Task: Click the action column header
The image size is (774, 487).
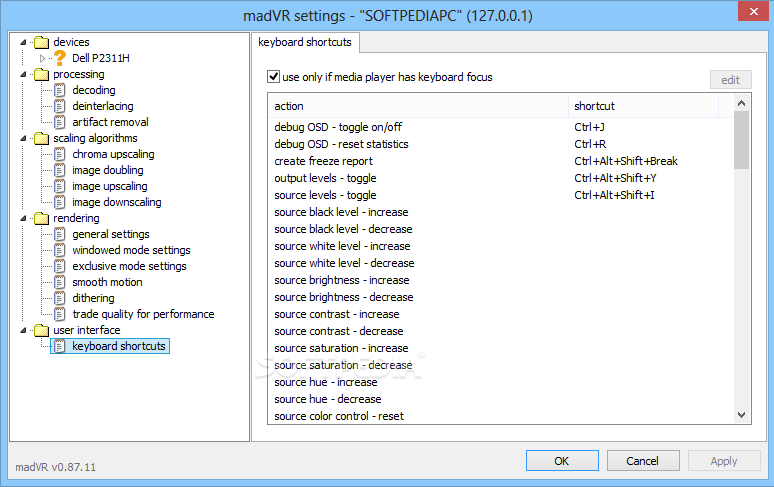Action: point(419,106)
